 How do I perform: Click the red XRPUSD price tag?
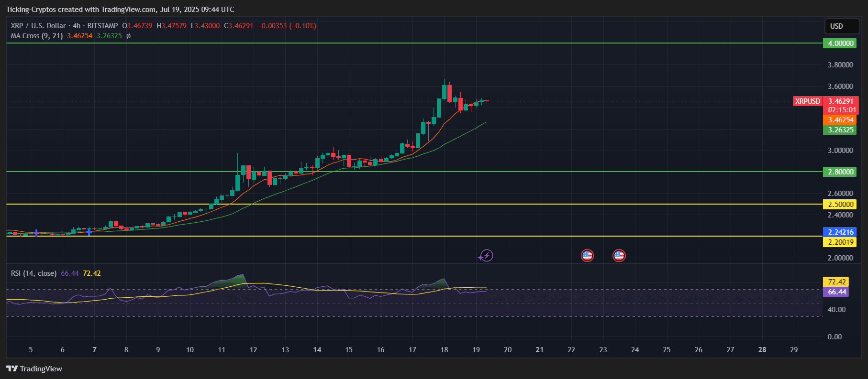click(807, 101)
